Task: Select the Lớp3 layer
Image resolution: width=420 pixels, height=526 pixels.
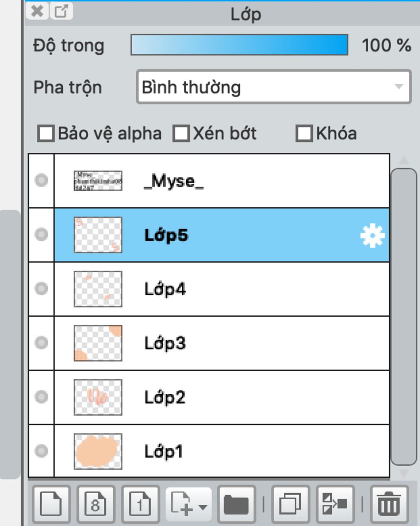Action: pos(221,343)
